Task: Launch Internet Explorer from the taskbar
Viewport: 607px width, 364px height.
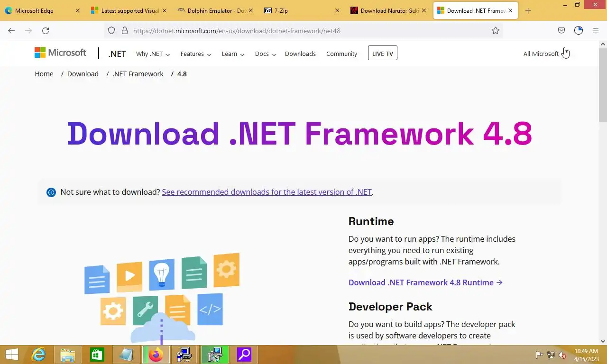Action: click(x=38, y=355)
